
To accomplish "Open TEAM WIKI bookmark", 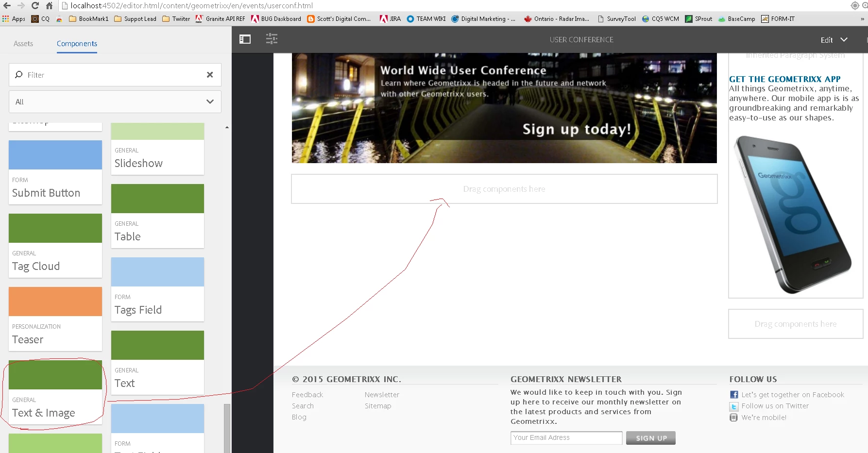I will pos(426,19).
